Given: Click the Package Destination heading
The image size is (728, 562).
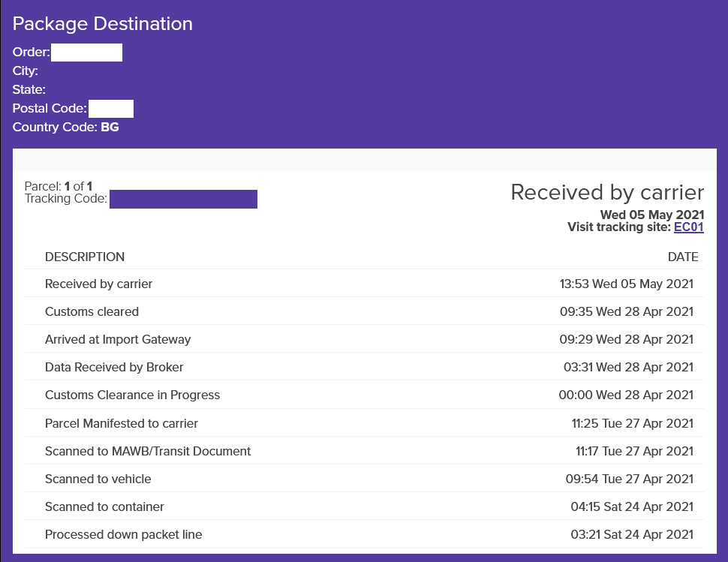Looking at the screenshot, I should (103, 24).
